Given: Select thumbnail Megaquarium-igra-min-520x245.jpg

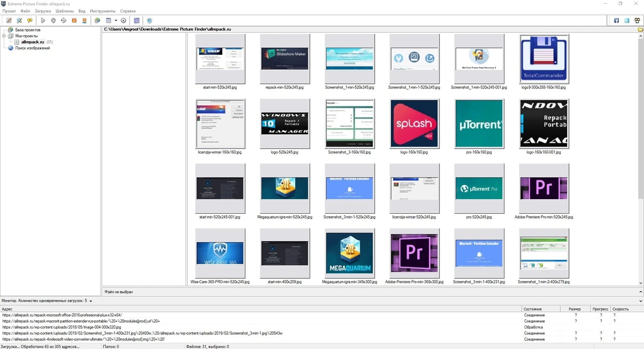Looking at the screenshot, I should 284,188.
